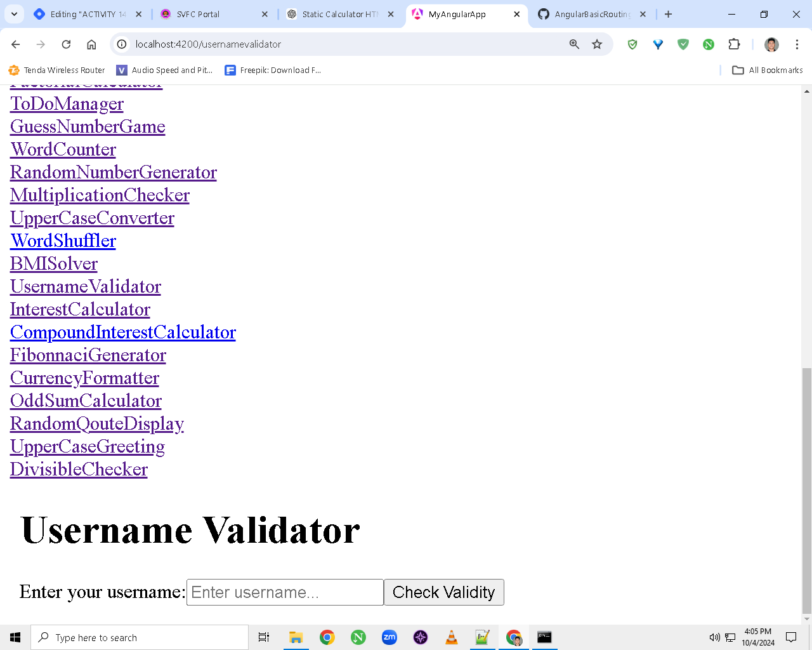Open Chrome three-dot menu
Viewport: 812px width, 650px height.
pos(797,44)
